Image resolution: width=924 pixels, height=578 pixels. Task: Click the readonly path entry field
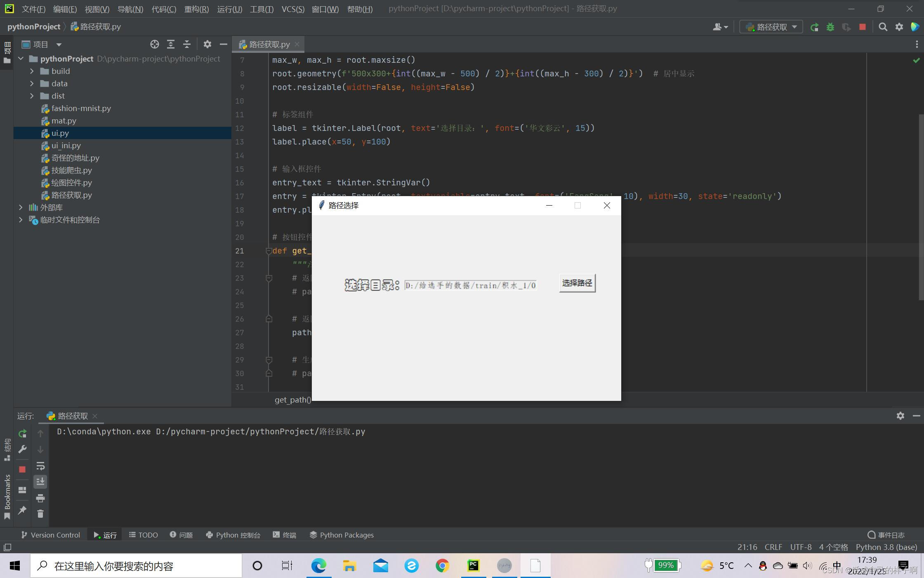(470, 285)
